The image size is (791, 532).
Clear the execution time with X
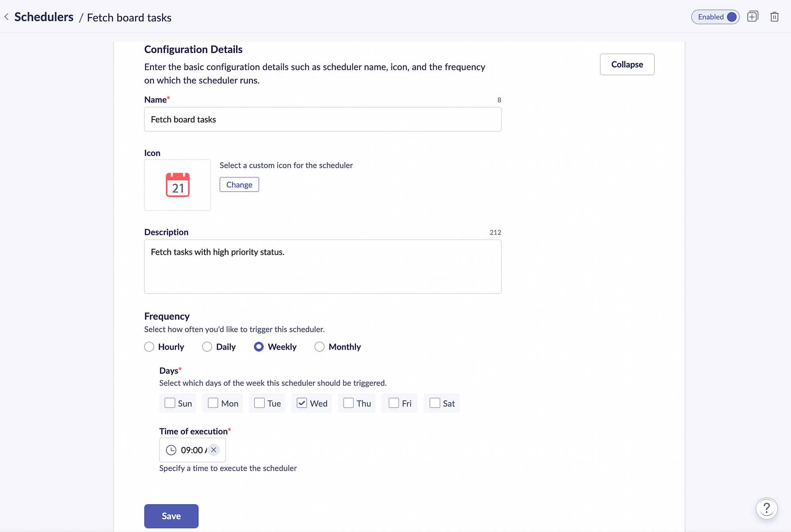click(x=214, y=450)
